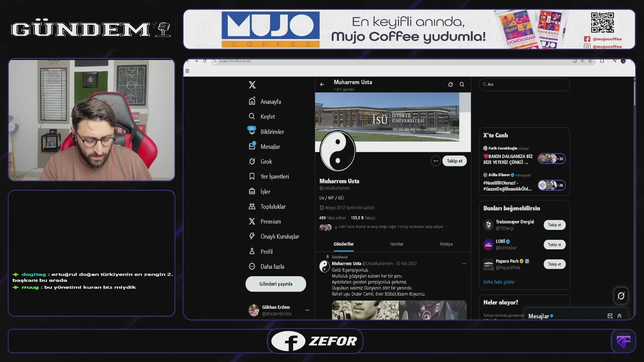Click the dogitag chat message
This screenshot has width=644, height=362.
[93, 277]
